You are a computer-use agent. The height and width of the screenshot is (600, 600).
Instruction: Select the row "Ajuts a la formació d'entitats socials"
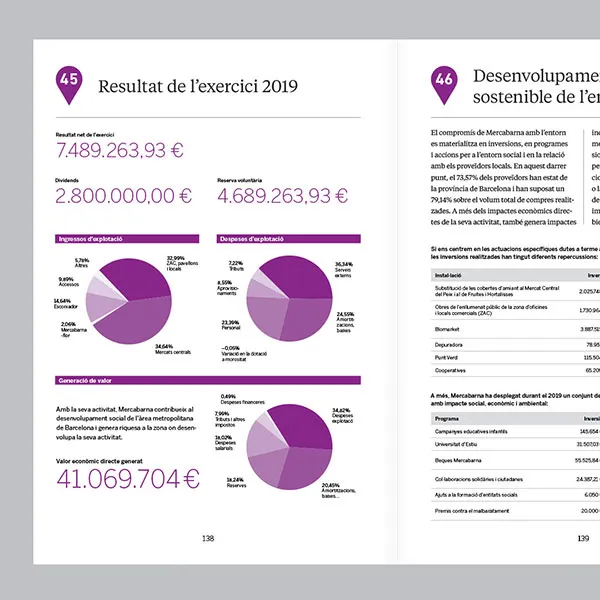coord(515,495)
